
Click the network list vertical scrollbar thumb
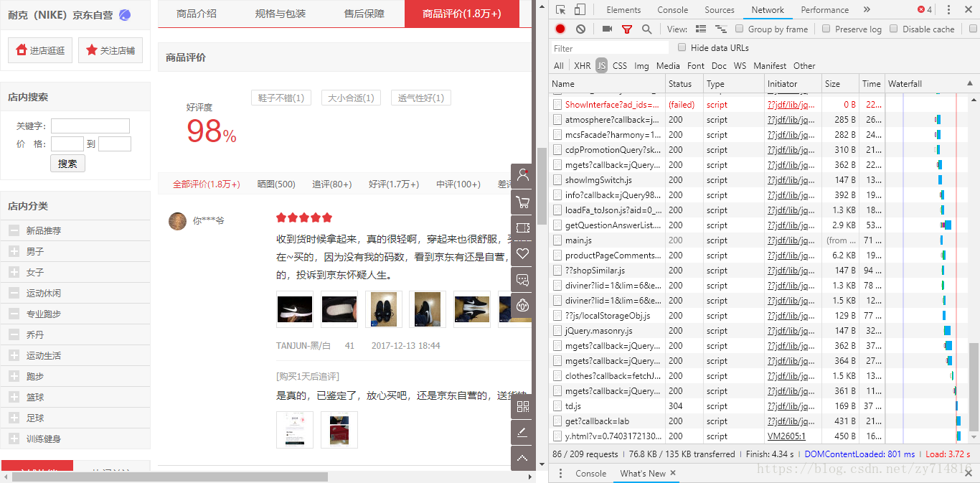pyautogui.click(x=973, y=388)
